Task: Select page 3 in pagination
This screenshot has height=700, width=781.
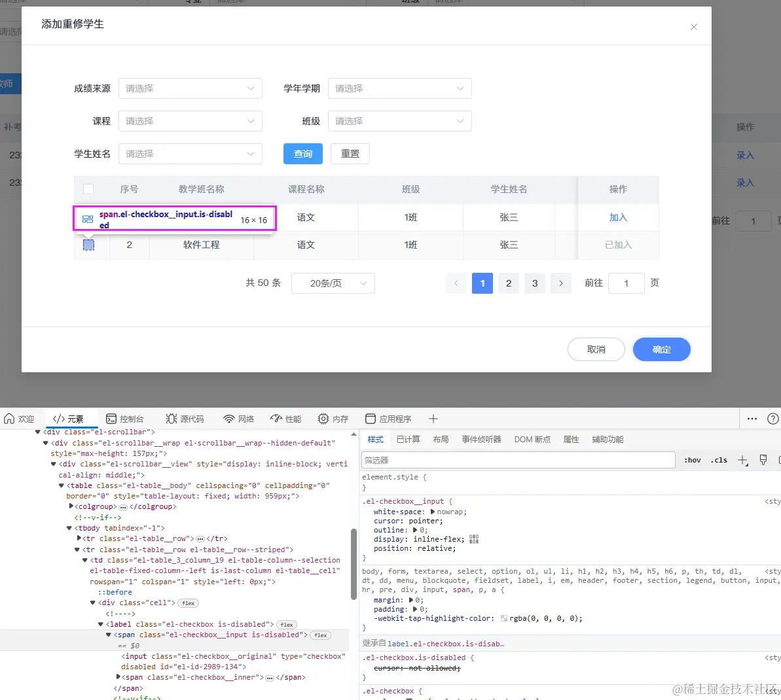Action: (x=535, y=283)
